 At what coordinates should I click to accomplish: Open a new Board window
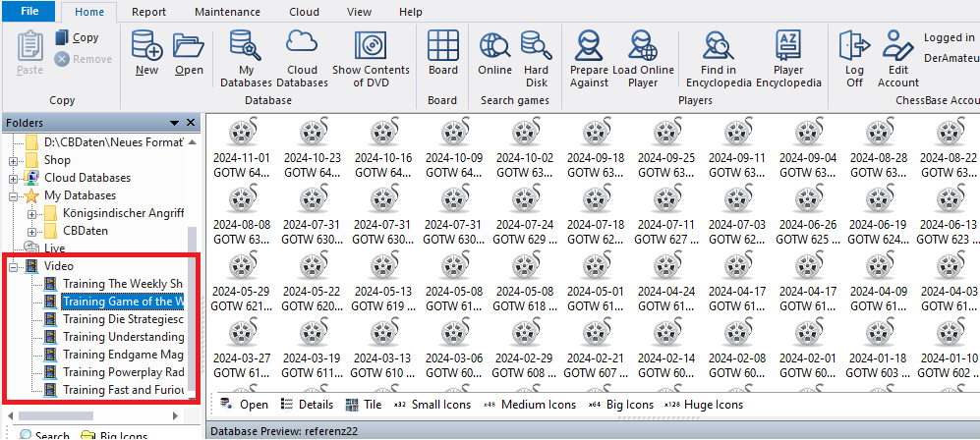443,53
